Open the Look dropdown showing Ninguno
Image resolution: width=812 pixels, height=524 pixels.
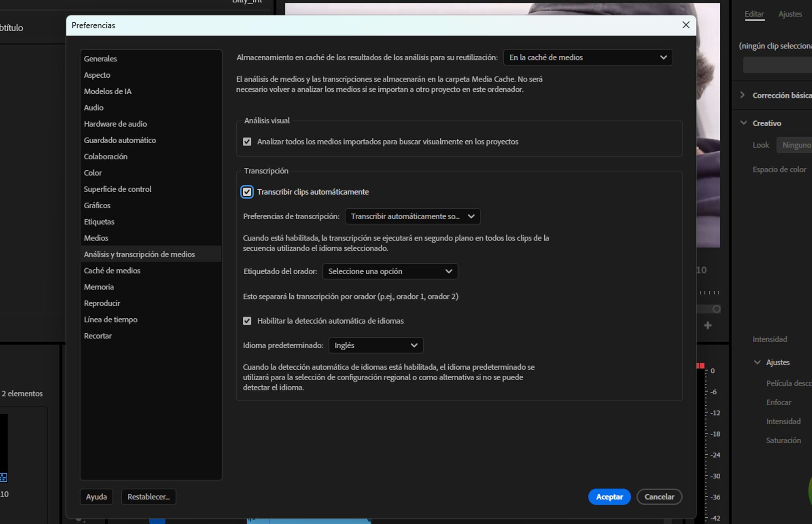click(x=795, y=145)
